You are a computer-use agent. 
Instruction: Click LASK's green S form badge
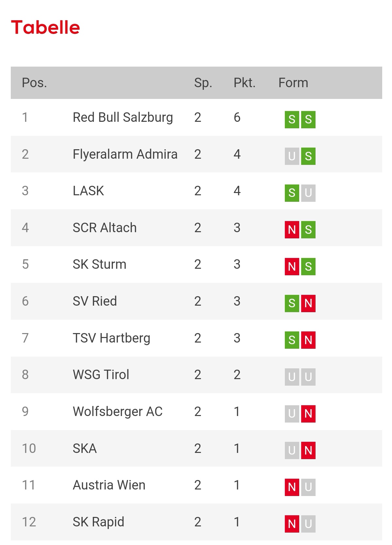click(292, 193)
